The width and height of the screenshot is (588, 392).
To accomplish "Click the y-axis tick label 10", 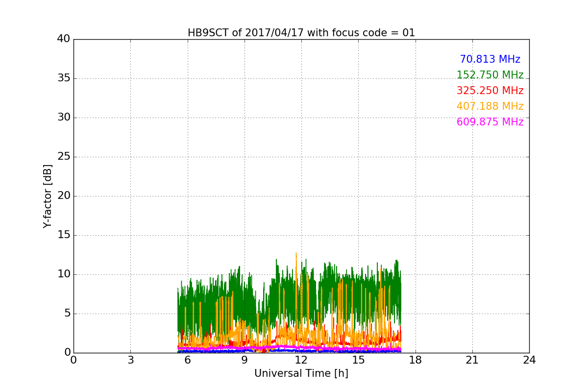I will click(x=64, y=274).
